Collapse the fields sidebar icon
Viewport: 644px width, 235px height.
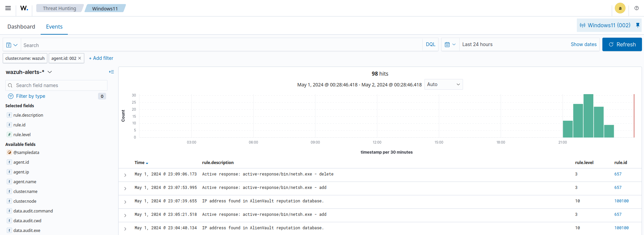tap(111, 72)
